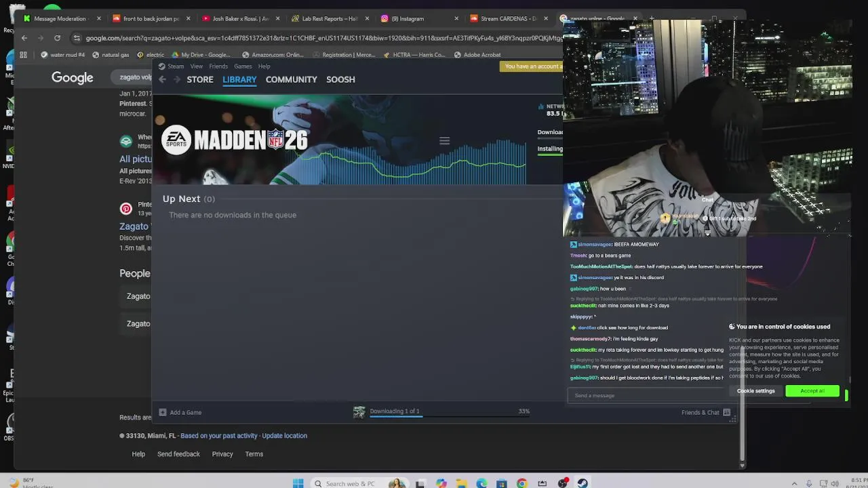Switch to the Steam LIBRARY tab
The width and height of the screenshot is (868, 488).
pyautogui.click(x=239, y=79)
